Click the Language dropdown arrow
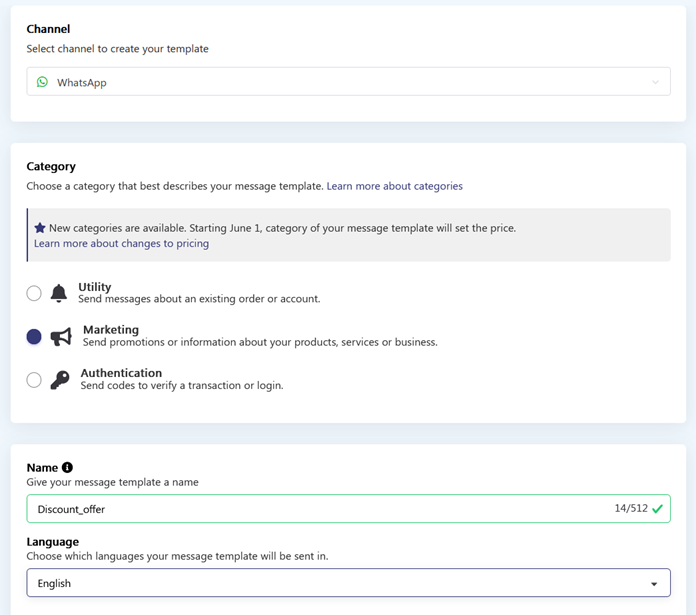696x615 pixels. [654, 584]
